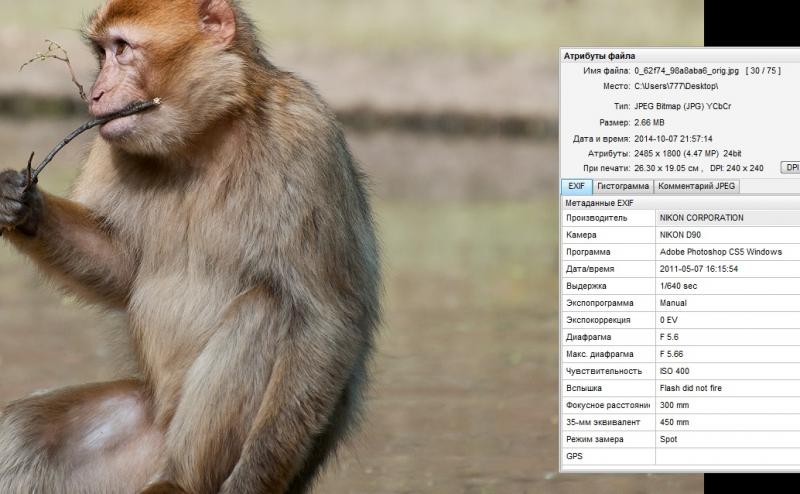Click the 2011-05-07 16:15:54 value

pyautogui.click(x=698, y=269)
